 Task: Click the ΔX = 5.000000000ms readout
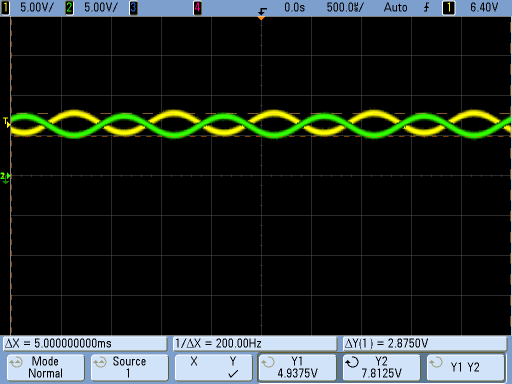tap(85, 344)
